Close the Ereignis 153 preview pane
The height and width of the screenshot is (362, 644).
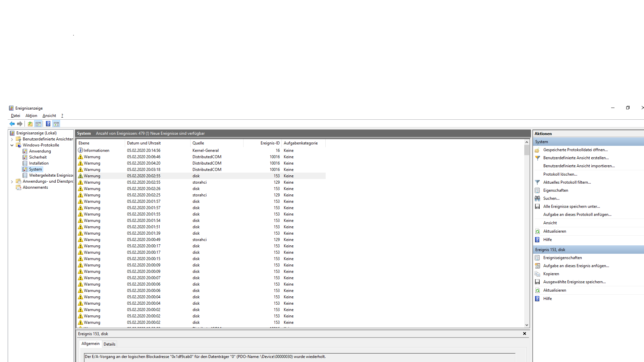[x=525, y=334]
